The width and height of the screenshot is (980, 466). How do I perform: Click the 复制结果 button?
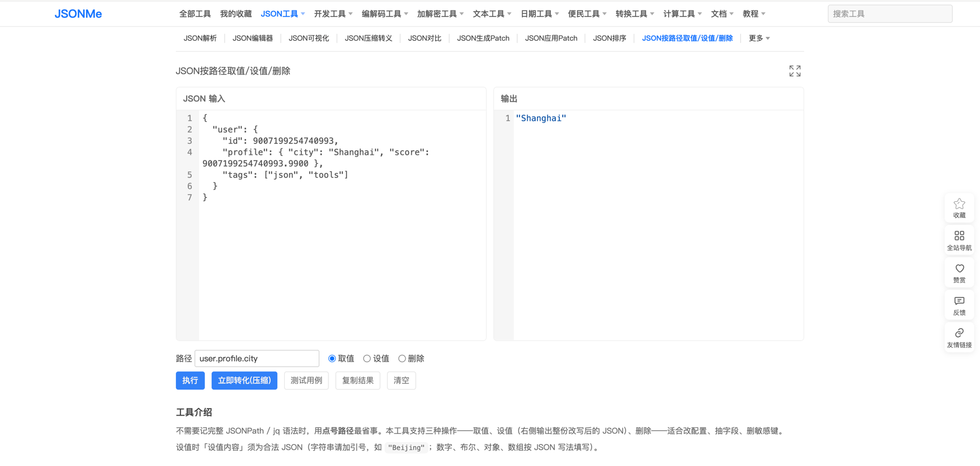[358, 380]
